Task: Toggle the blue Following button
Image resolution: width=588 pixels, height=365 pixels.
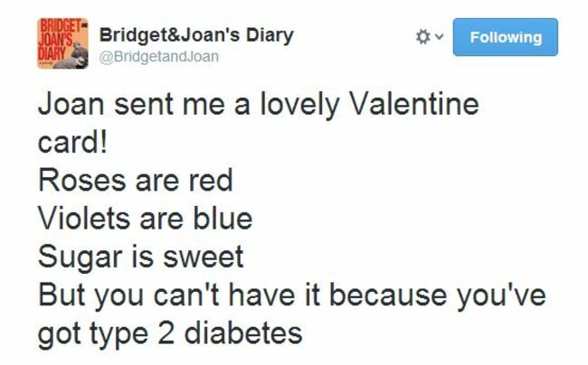Action: (505, 37)
